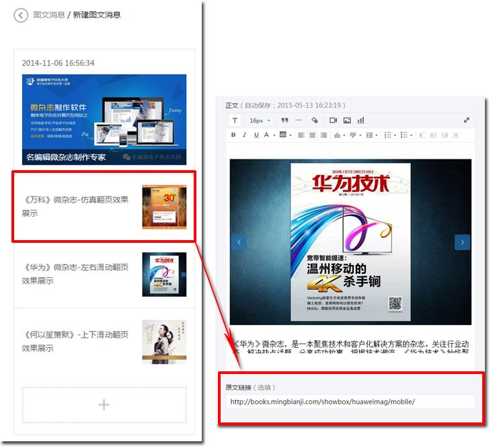493x448 pixels.
Task: Click the back arrow beside 图文消息
Action: click(21, 15)
